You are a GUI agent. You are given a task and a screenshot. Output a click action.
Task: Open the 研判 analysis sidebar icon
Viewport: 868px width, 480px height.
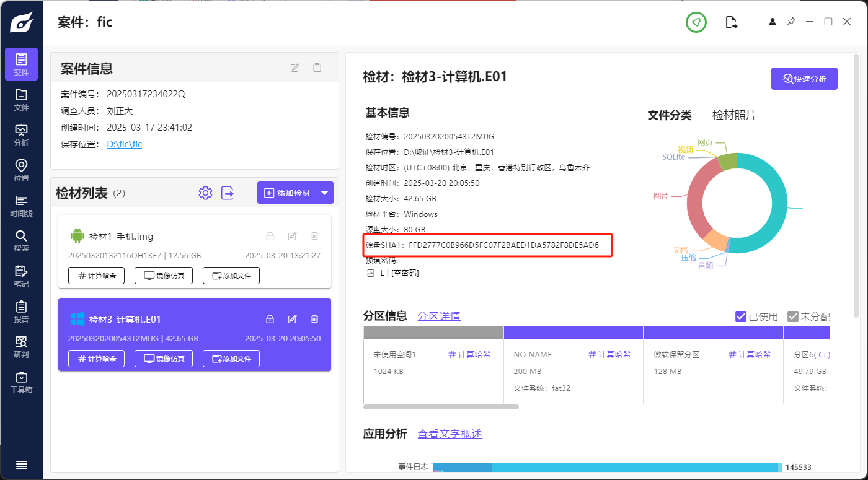tap(21, 347)
